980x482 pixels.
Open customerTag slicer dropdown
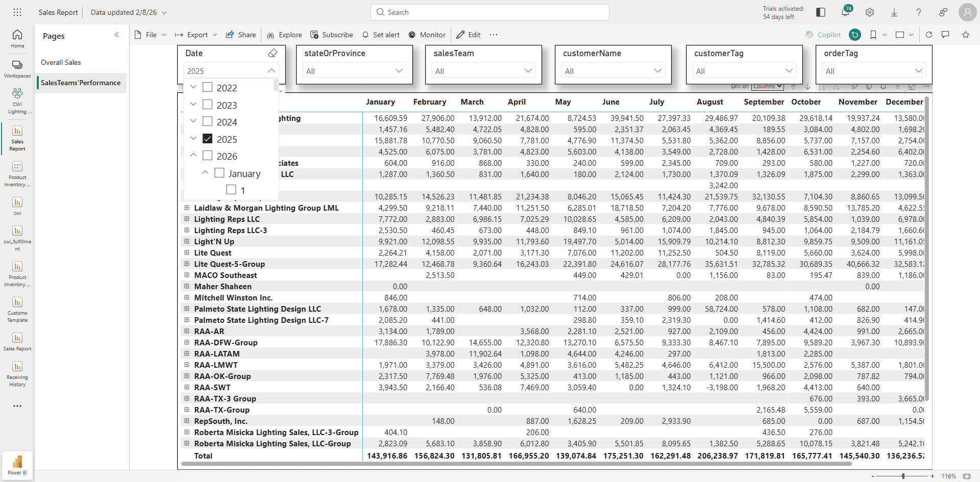(744, 71)
